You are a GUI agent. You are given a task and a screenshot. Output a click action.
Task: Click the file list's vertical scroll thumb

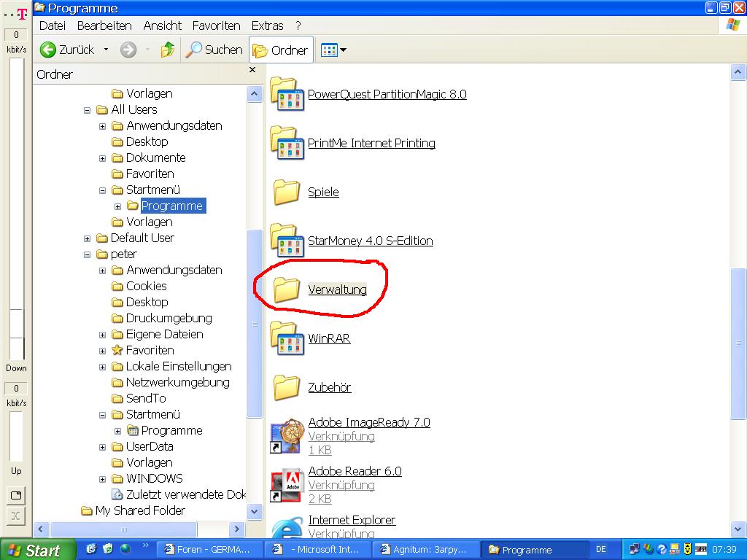[738, 344]
